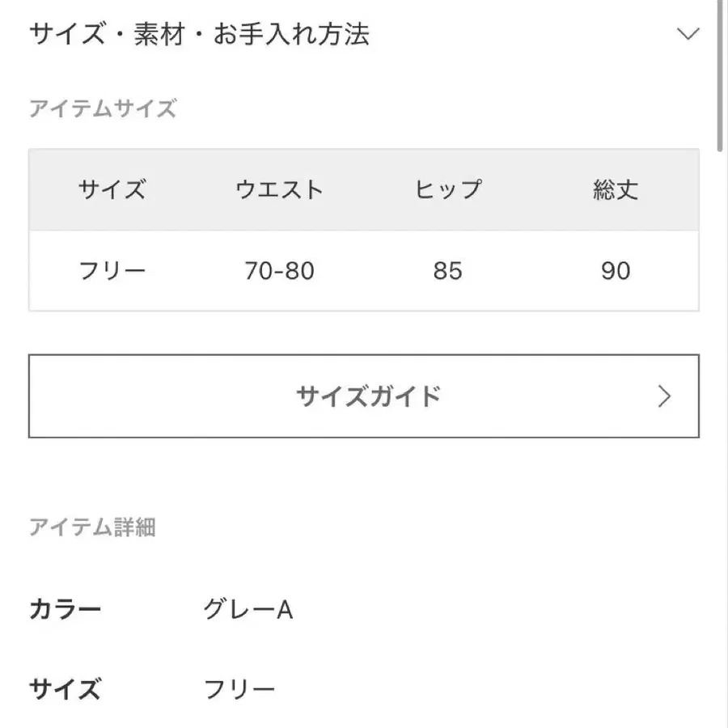Click the サイズ・素材・お手入れ方法 heading
This screenshot has width=728, height=728.
pyautogui.click(x=199, y=35)
